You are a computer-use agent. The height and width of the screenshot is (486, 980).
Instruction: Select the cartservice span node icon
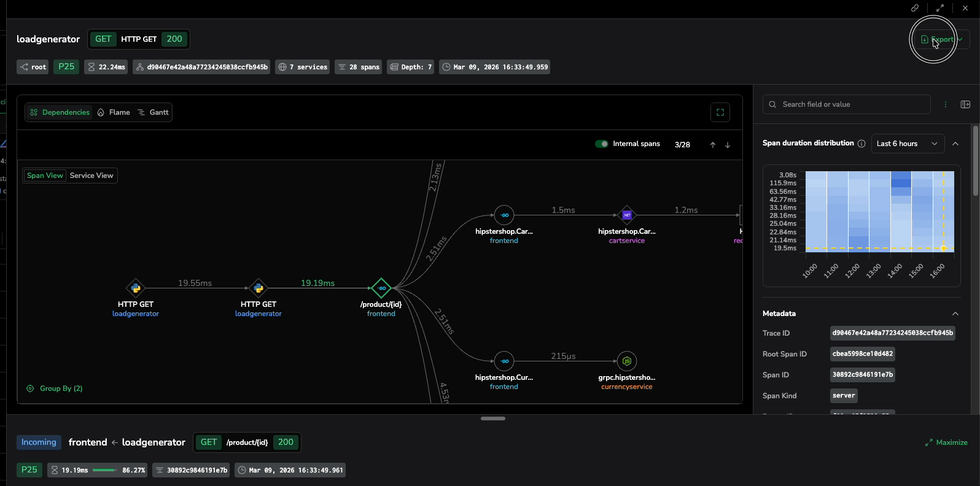click(626, 215)
